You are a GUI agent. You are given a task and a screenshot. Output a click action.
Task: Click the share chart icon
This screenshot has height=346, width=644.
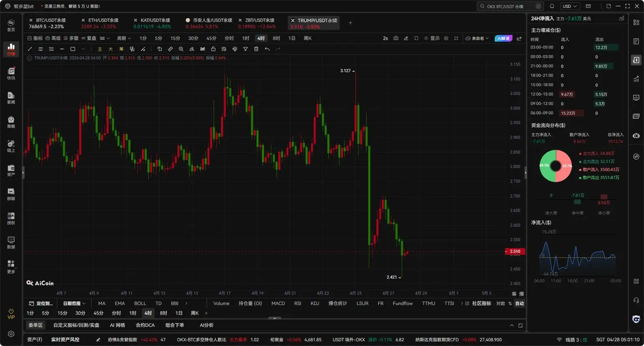click(519, 38)
